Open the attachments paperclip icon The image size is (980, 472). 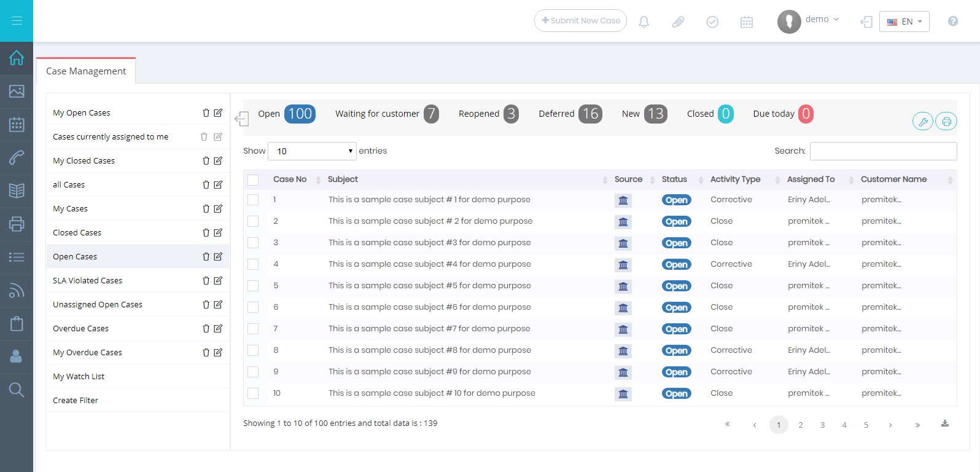point(678,22)
